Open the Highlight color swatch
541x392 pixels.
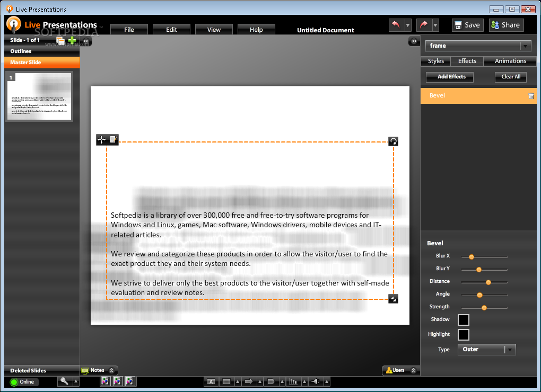click(x=464, y=334)
